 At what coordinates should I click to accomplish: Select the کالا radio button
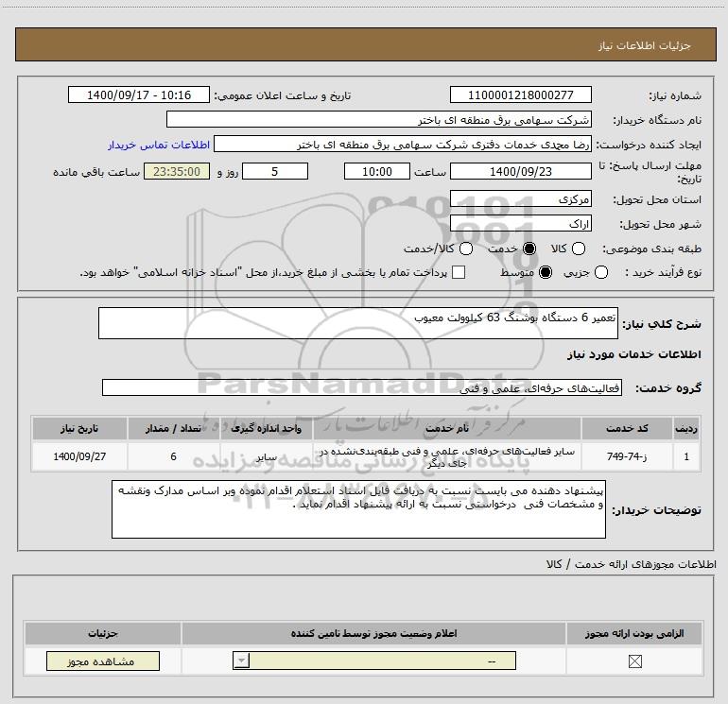coord(579,249)
